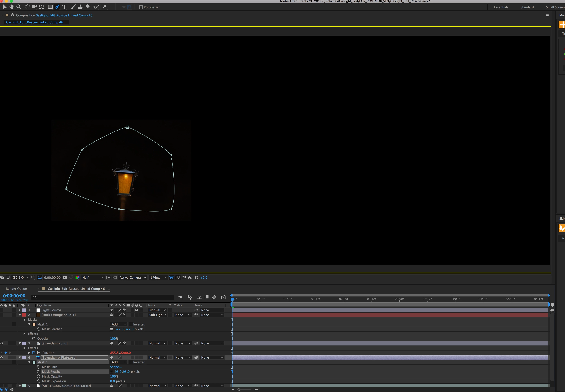The image size is (565, 392).
Task: Select the Clone Stamp tool
Action: click(80, 7)
